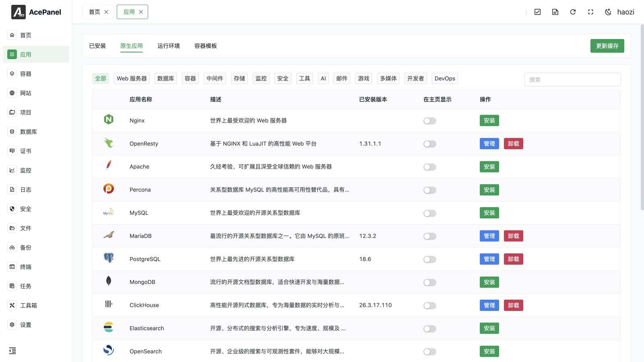This screenshot has height=362, width=644.
Task: Install Elasticsearch with the 安装 button
Action: pos(489,328)
